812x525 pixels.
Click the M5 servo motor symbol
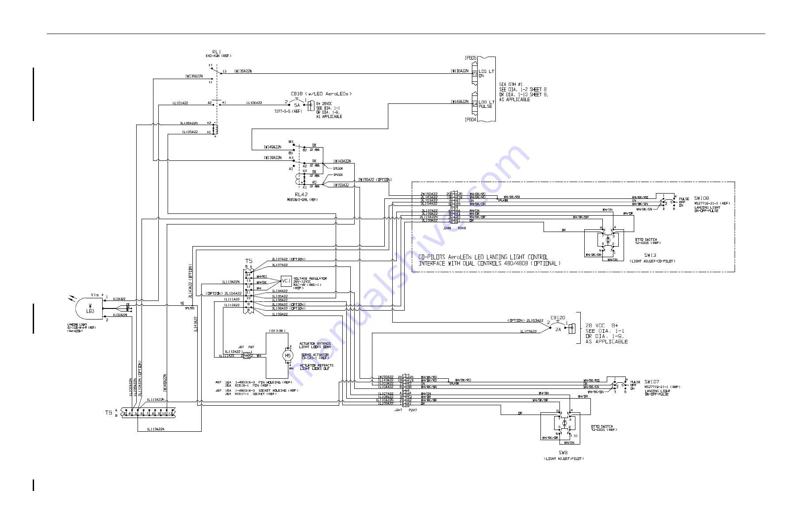pyautogui.click(x=288, y=356)
